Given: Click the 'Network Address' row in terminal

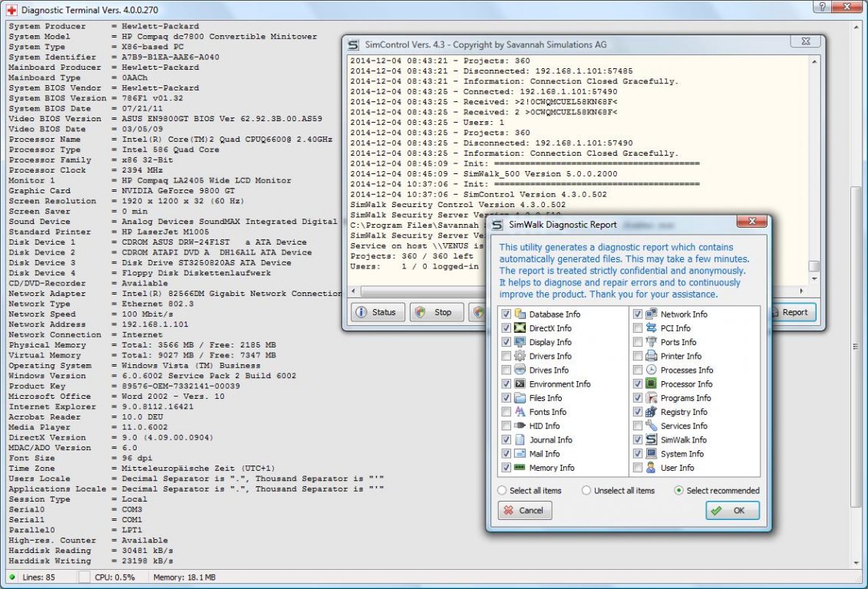Looking at the screenshot, I should pyautogui.click(x=98, y=324).
